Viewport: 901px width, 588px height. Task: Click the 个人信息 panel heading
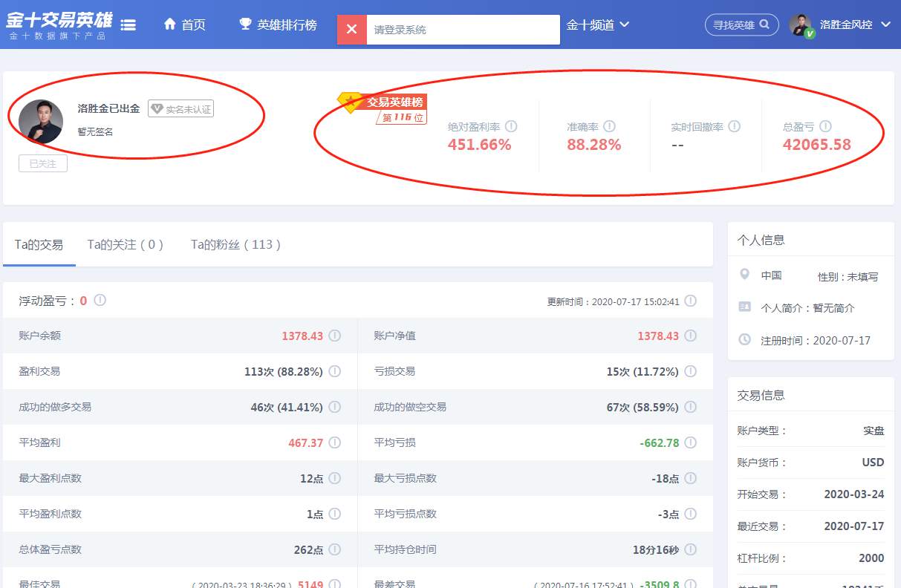761,240
